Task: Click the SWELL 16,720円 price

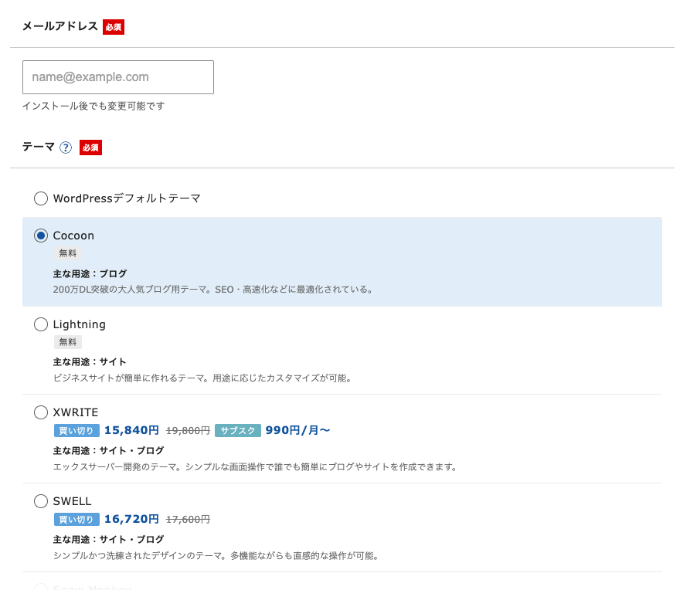Action: 131,519
